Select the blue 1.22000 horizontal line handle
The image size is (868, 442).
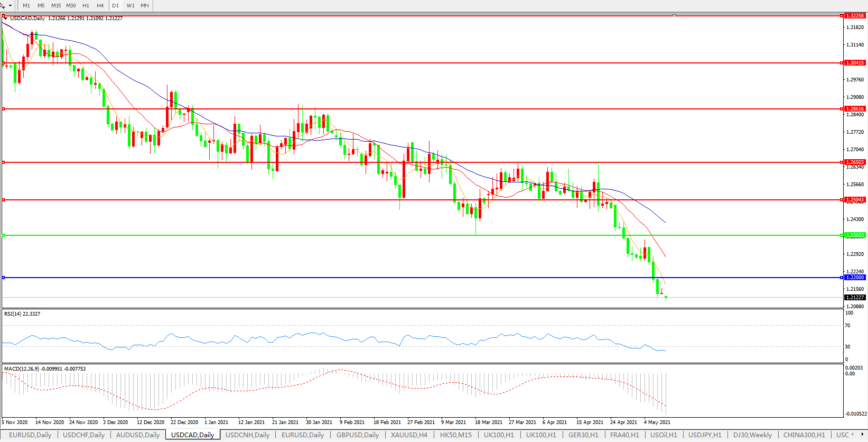(4, 278)
